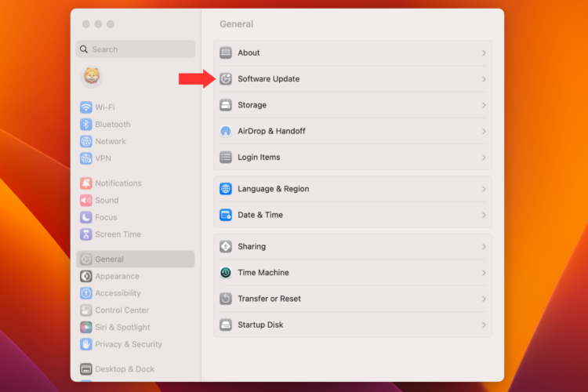Click the Notifications bell icon

[86, 183]
